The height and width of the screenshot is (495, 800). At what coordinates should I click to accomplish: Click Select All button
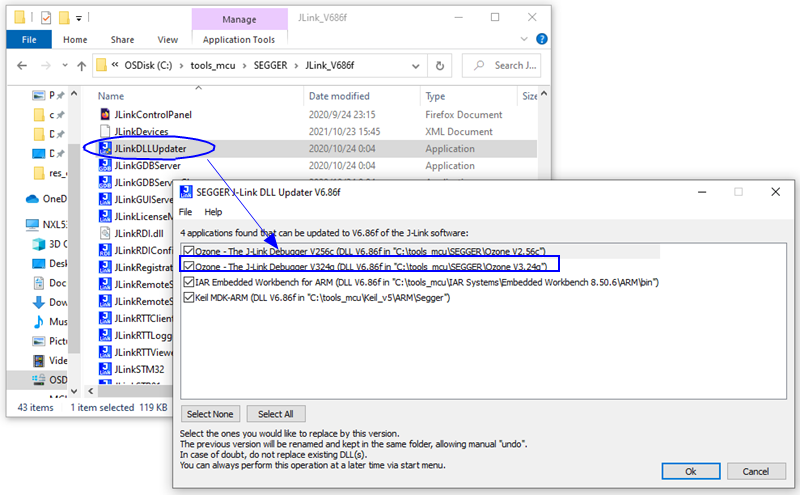[x=276, y=414]
